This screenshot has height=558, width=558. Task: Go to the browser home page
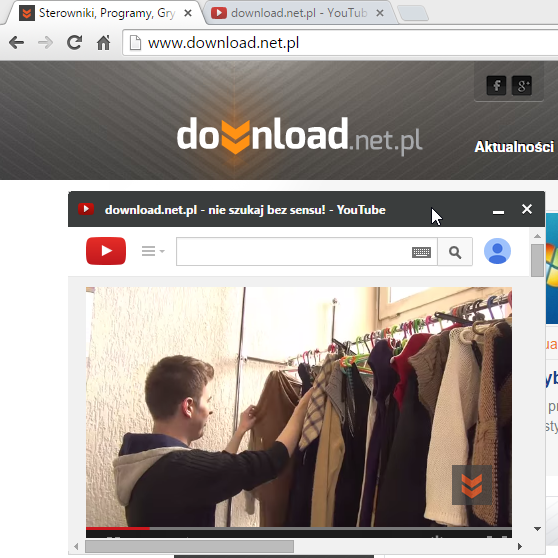(104, 43)
